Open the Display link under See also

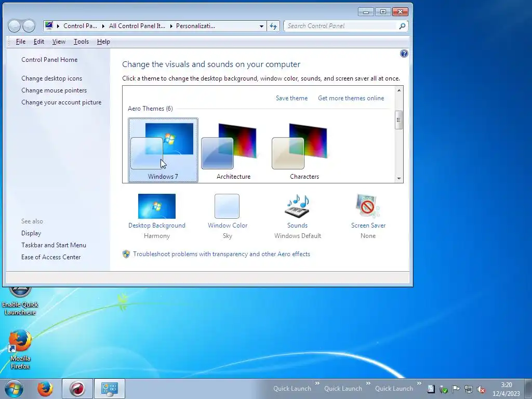(31, 233)
